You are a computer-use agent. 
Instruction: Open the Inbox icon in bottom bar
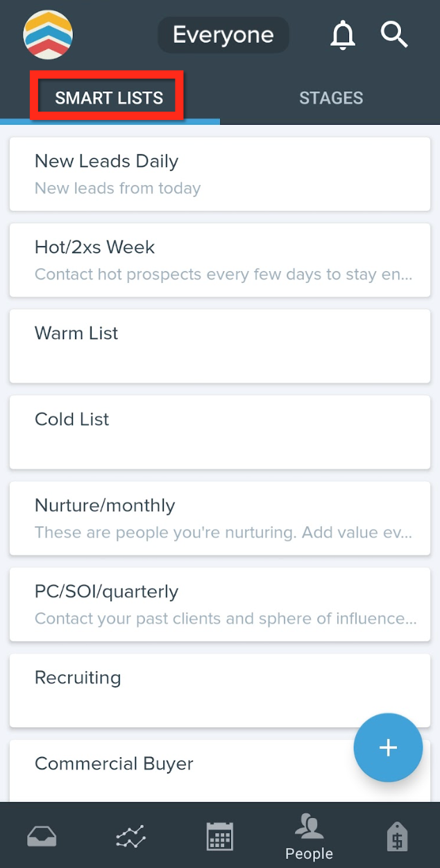(x=42, y=835)
